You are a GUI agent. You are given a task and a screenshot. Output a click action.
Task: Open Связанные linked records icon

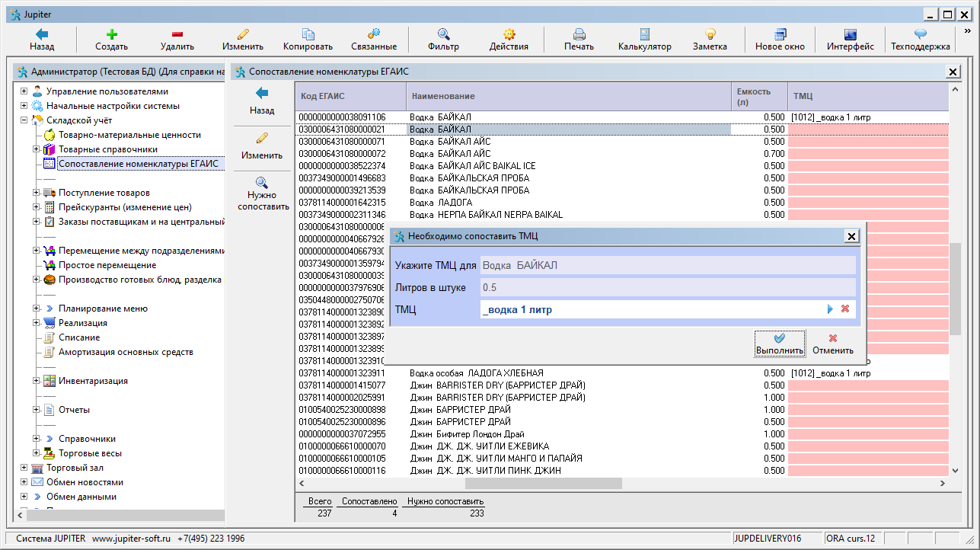(x=374, y=34)
